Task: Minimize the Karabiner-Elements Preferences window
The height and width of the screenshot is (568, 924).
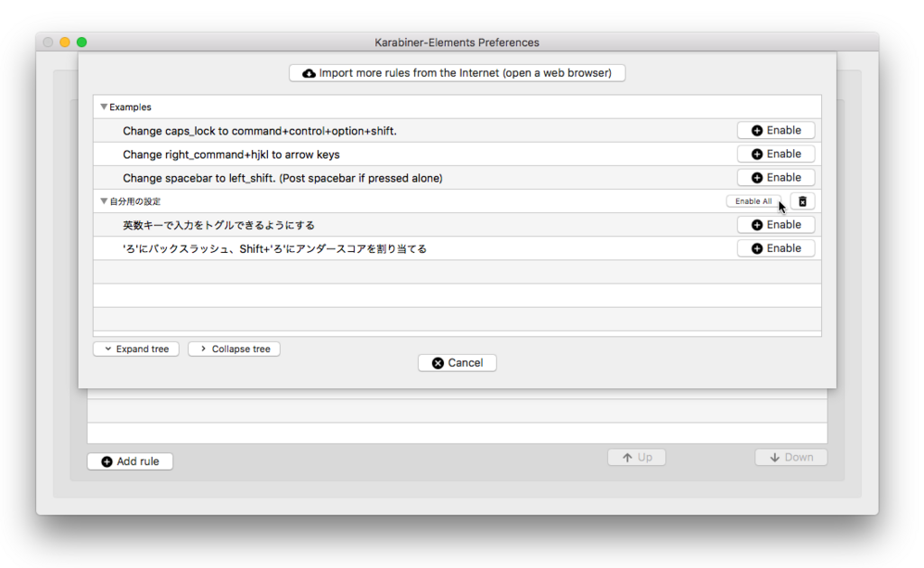Action: pos(65,42)
